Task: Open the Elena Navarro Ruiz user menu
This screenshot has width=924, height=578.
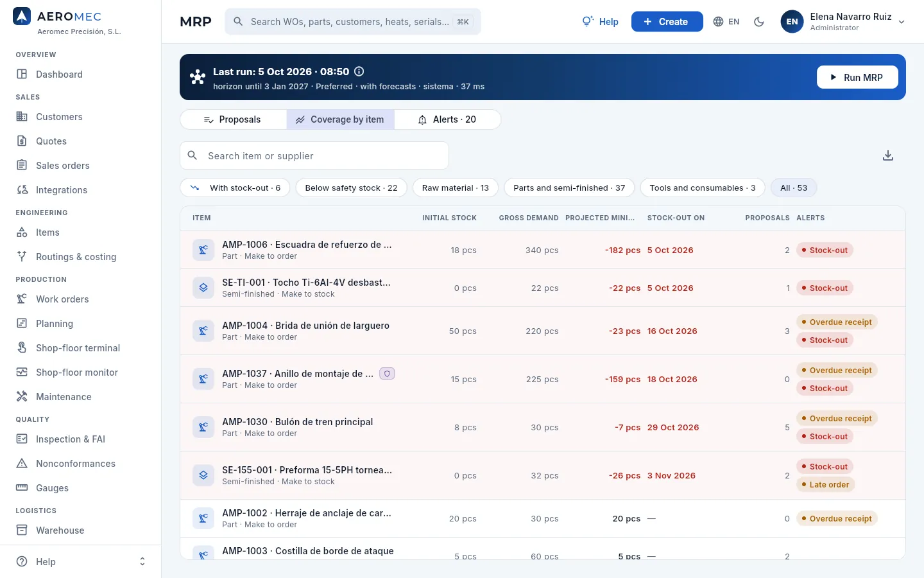Action: coord(843,22)
